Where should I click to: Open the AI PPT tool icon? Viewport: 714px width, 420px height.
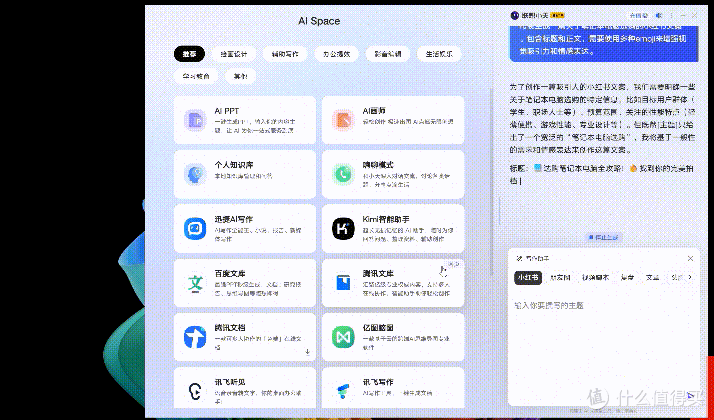tap(195, 120)
